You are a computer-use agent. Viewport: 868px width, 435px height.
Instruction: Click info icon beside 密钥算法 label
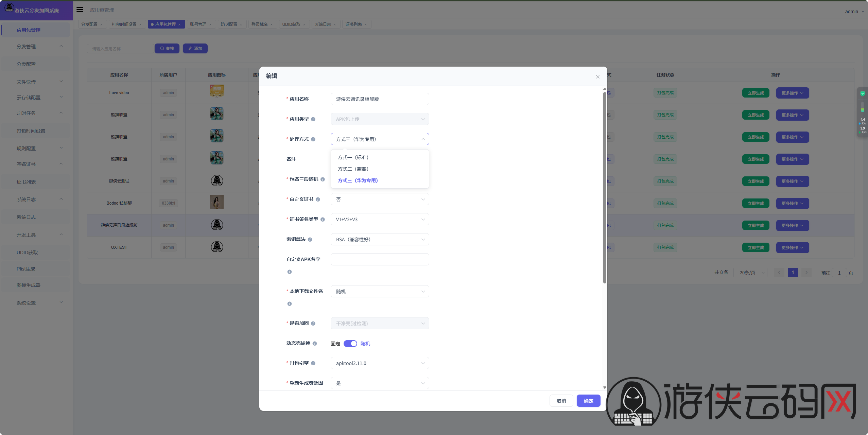pos(310,240)
